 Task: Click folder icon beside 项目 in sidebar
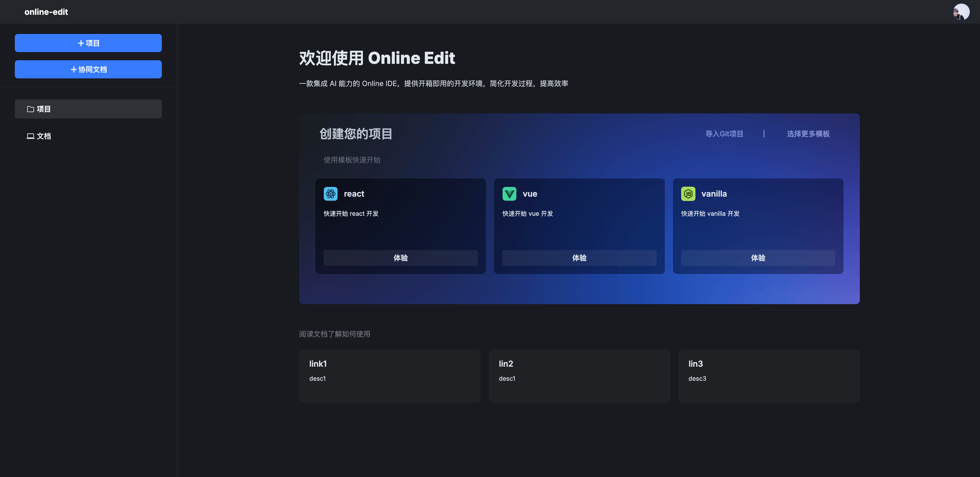point(30,109)
